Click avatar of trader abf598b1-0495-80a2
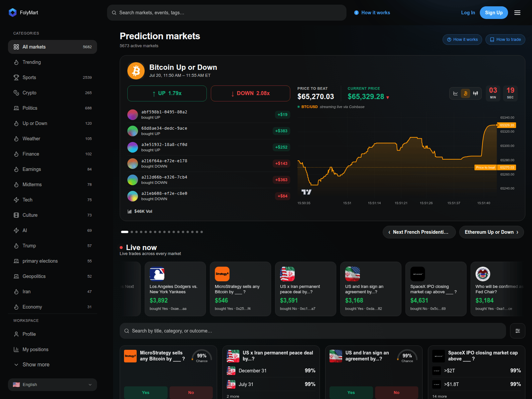 click(x=133, y=115)
